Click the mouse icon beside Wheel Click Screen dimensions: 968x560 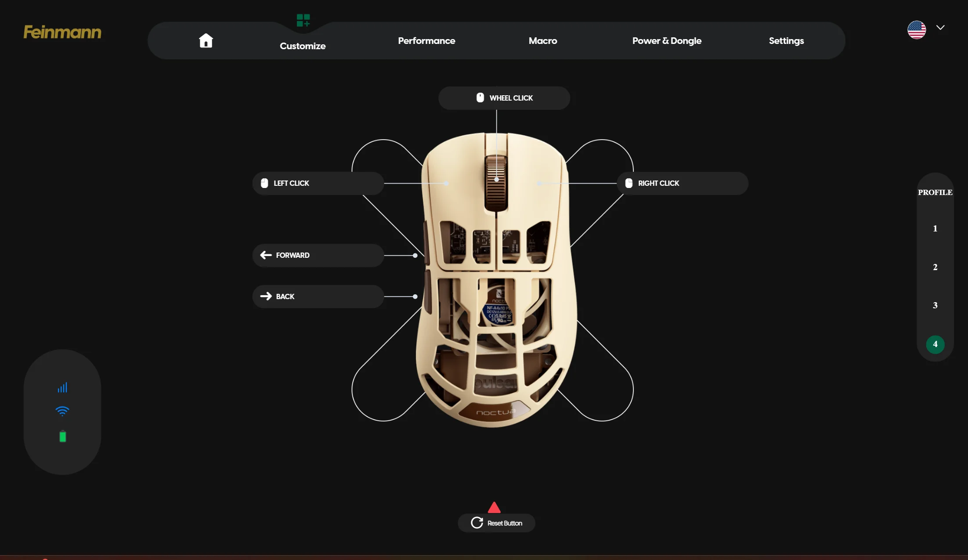click(480, 98)
